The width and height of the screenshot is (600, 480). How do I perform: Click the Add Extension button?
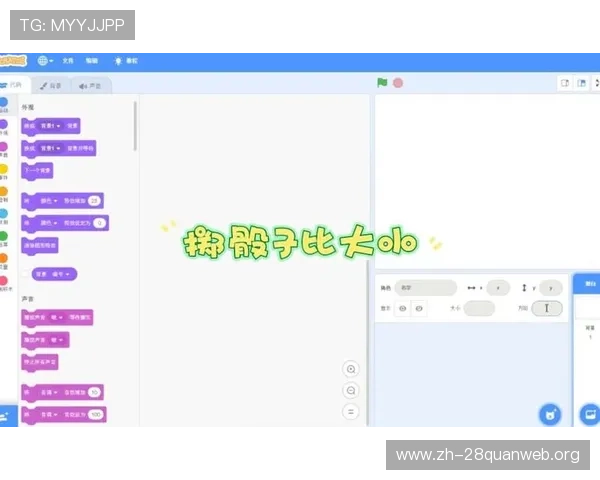pyautogui.click(x=8, y=416)
